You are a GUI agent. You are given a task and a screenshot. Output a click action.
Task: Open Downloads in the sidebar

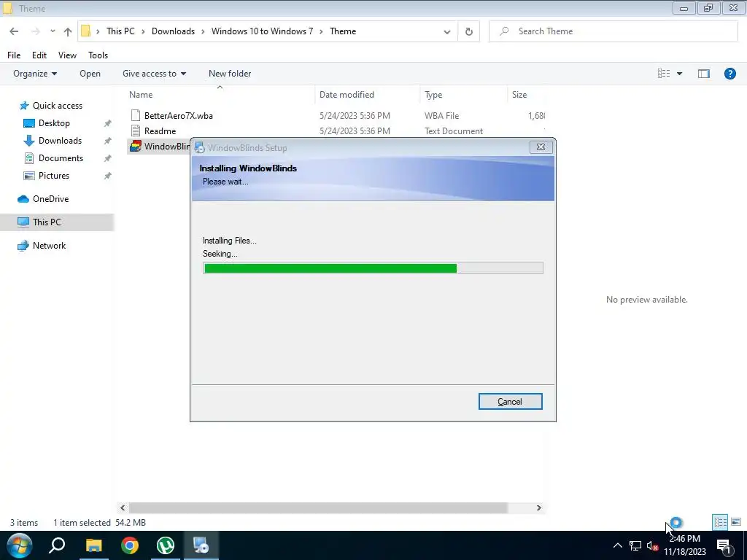point(60,141)
